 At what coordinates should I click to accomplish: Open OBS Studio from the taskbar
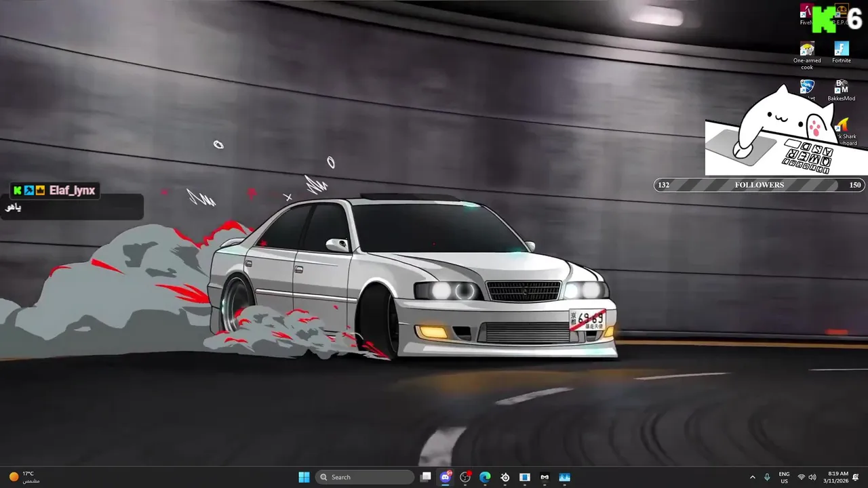click(465, 477)
